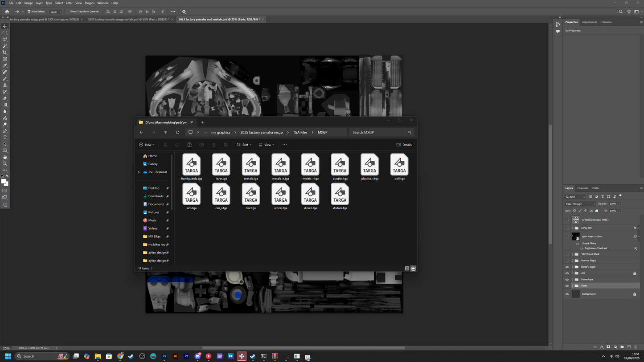Click the foreground color swatch
This screenshot has width=644, height=362.
click(4, 181)
